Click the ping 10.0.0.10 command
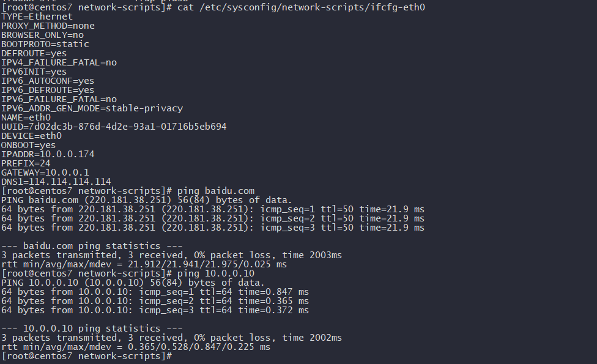This screenshot has width=597, height=364. coord(216,273)
